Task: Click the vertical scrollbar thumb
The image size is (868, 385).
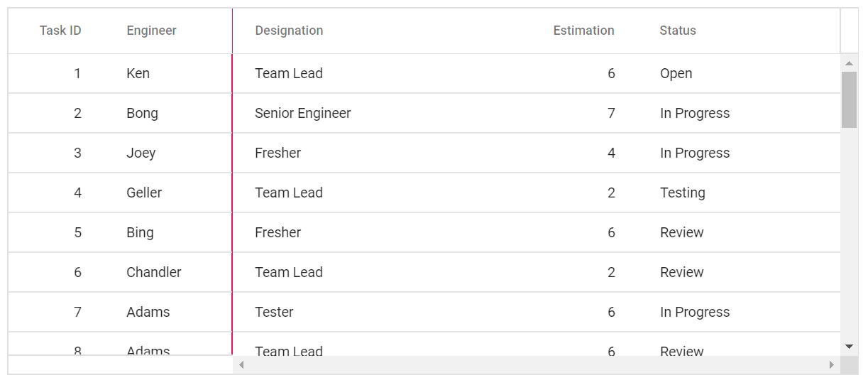Action: 849,99
